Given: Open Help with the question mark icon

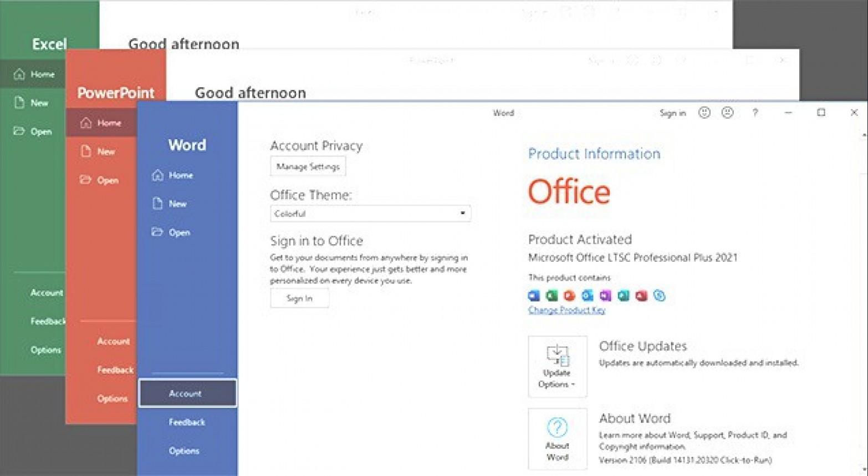Looking at the screenshot, I should click(755, 113).
